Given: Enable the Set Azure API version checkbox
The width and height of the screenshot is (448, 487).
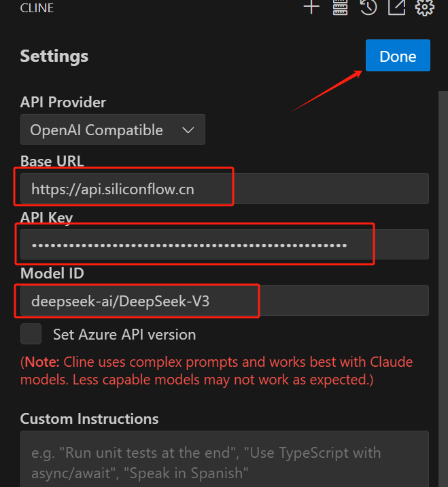Looking at the screenshot, I should coord(31,334).
